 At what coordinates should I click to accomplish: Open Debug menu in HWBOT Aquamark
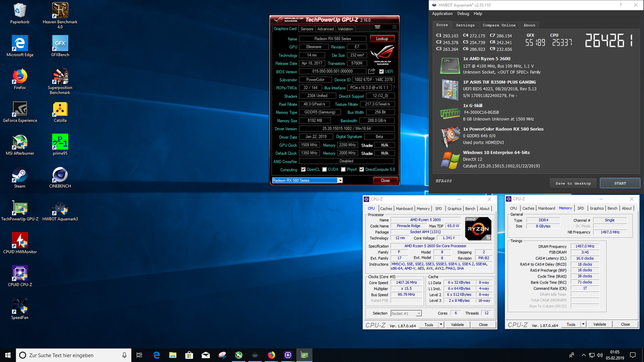(463, 13)
